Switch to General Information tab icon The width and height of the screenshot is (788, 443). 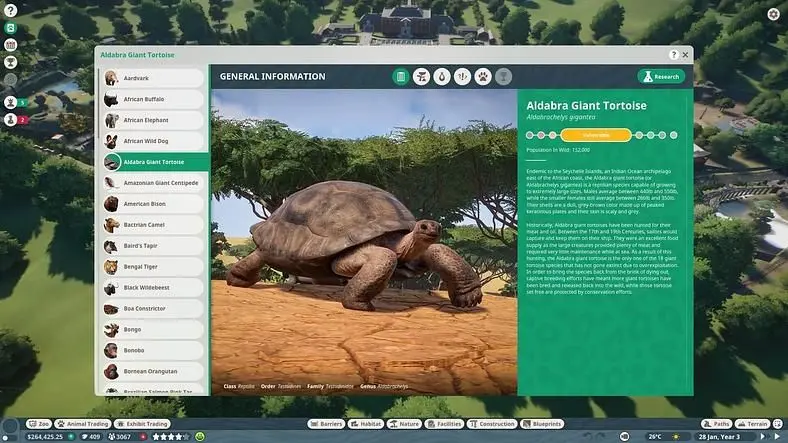(401, 77)
